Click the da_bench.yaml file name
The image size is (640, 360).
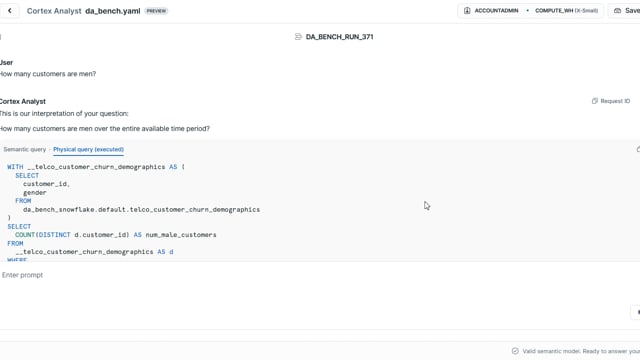click(x=113, y=11)
